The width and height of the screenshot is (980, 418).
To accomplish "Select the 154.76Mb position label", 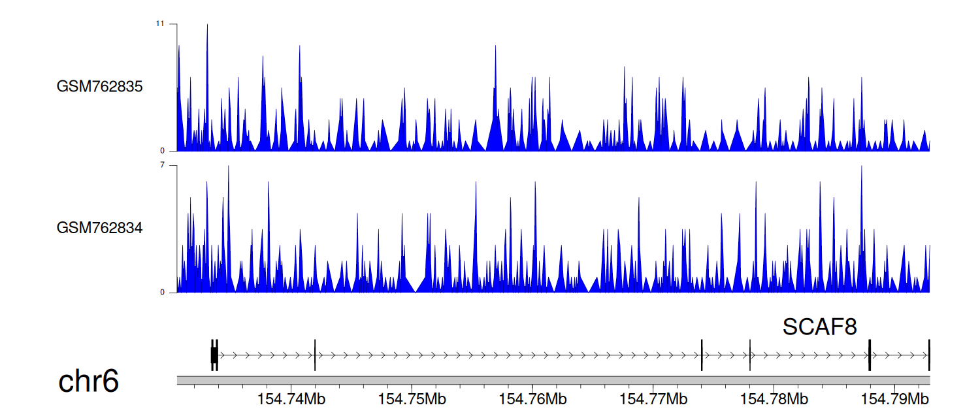I will point(532,398).
